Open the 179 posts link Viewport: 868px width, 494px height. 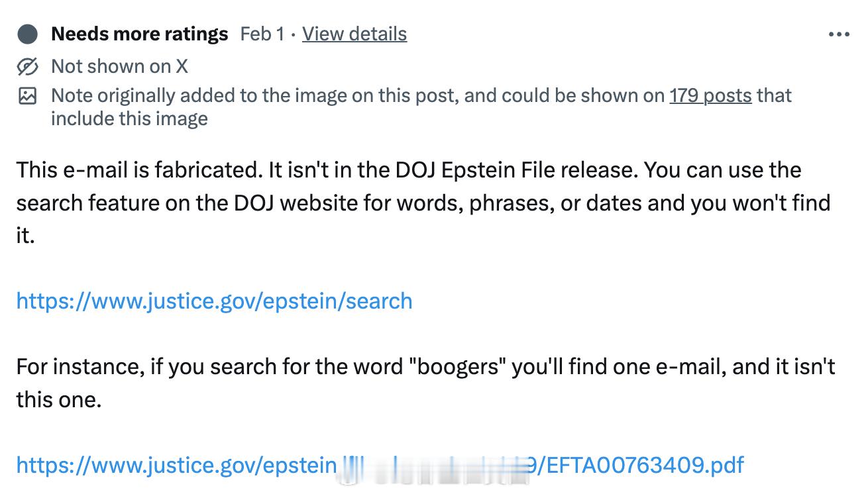click(x=710, y=95)
